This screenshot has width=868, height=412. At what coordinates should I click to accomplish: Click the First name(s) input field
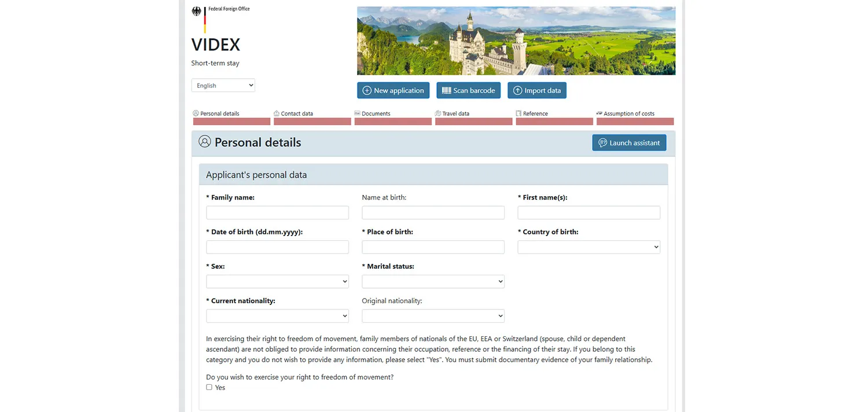(589, 213)
